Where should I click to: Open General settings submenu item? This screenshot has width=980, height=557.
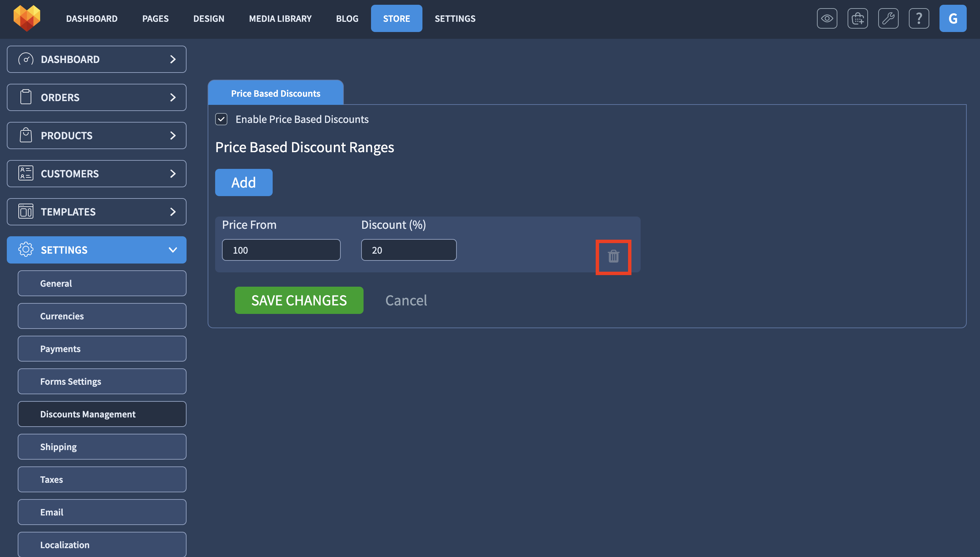click(x=102, y=283)
